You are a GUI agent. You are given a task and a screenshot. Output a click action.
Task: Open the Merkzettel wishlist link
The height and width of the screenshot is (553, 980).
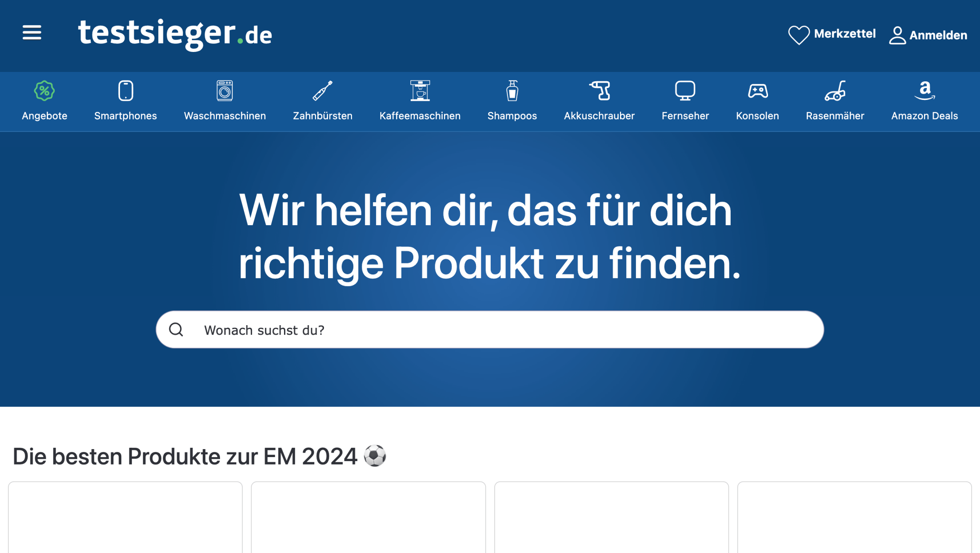tap(844, 34)
